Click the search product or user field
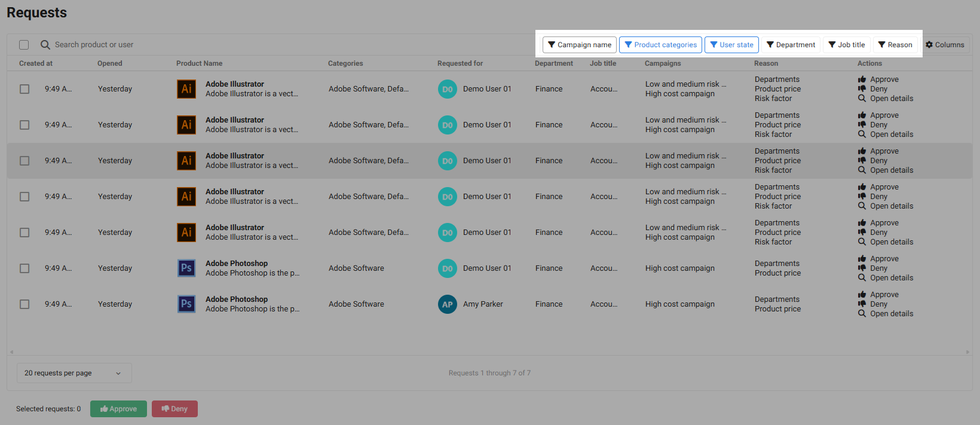This screenshot has height=425, width=980. (94, 45)
